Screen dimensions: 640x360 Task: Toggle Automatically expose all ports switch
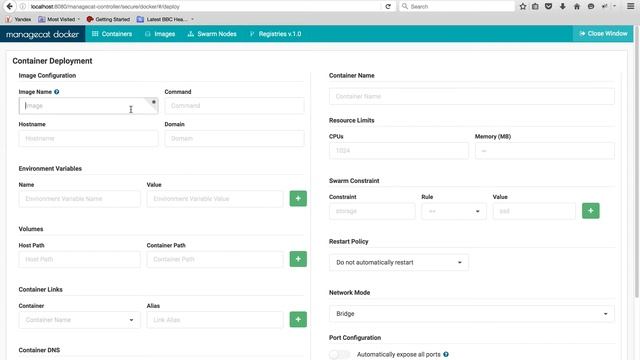point(340,354)
